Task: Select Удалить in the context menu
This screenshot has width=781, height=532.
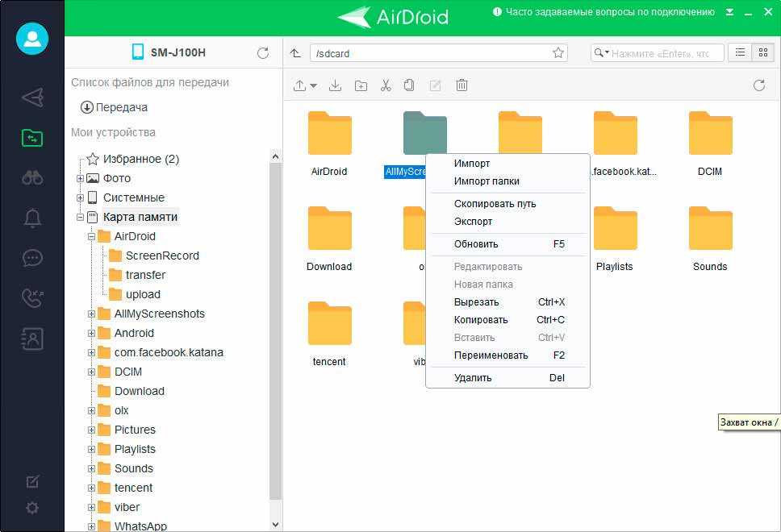Action: (x=473, y=378)
